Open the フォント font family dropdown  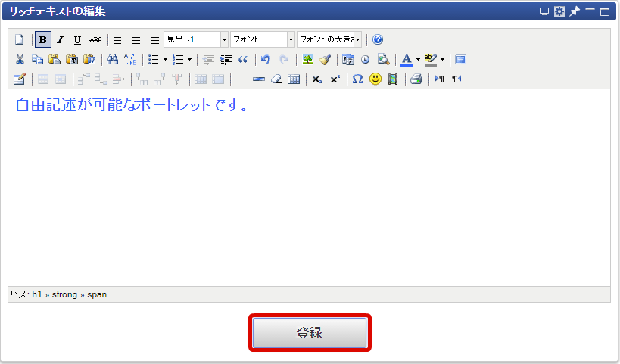pyautogui.click(x=263, y=39)
